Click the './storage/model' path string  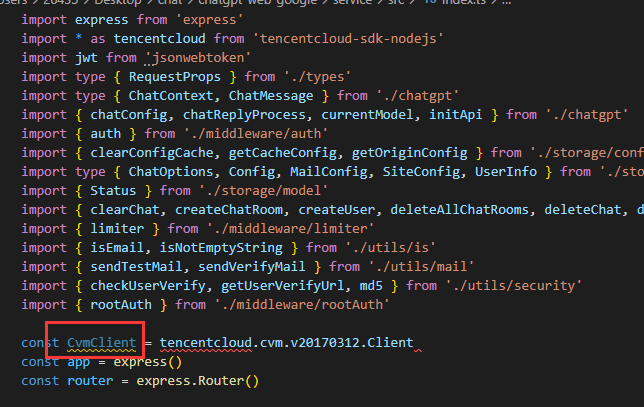point(263,191)
